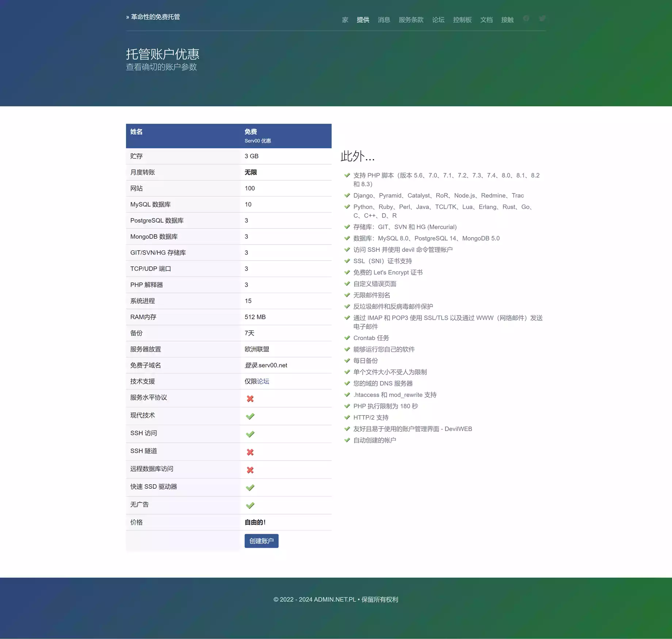Visit 论坛 in the top navigation
672x639 pixels.
[x=438, y=20]
